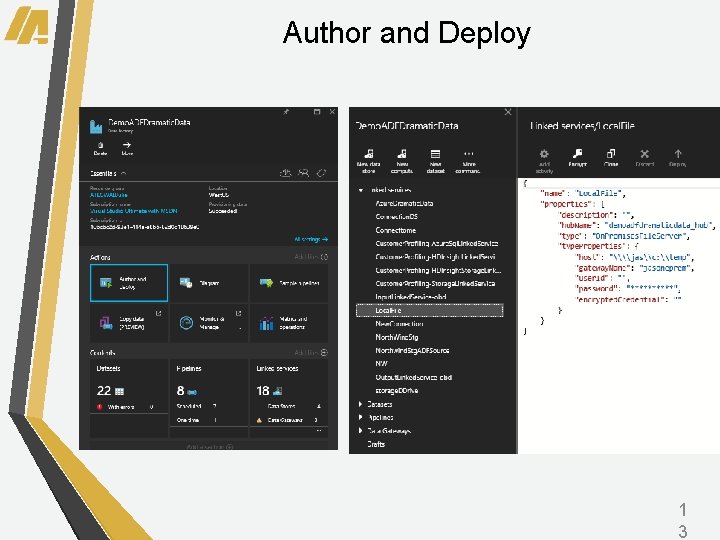Open More commands ellipsis

pyautogui.click(x=468, y=154)
